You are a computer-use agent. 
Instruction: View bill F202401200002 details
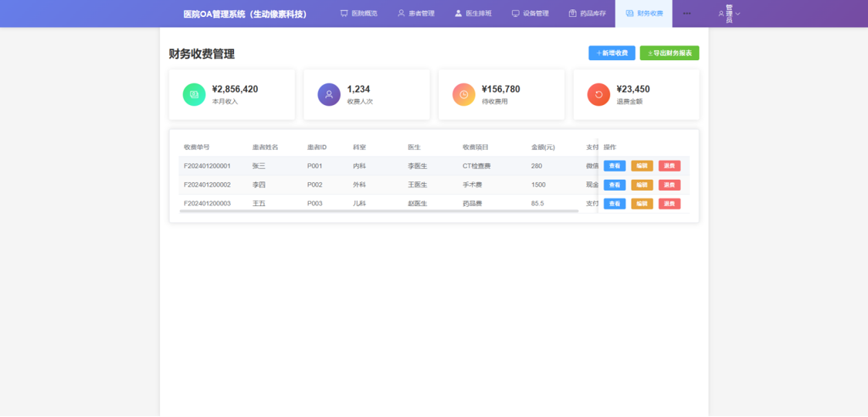(615, 185)
